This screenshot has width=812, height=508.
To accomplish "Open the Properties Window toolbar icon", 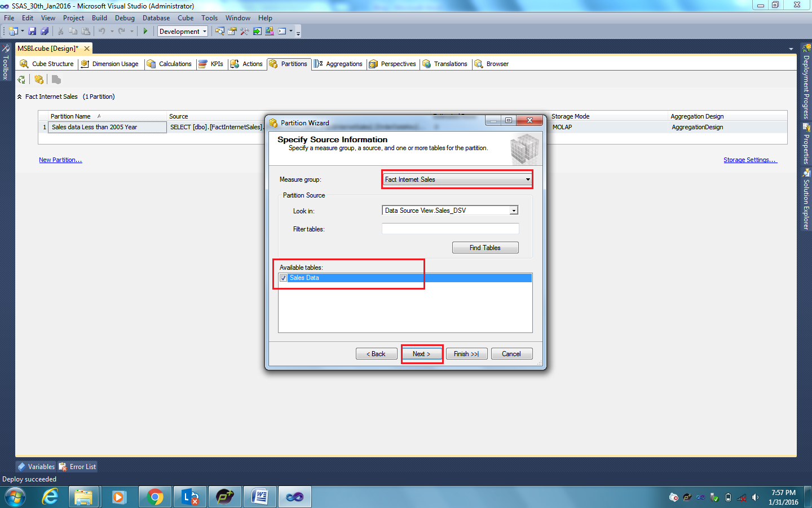I will point(232,31).
